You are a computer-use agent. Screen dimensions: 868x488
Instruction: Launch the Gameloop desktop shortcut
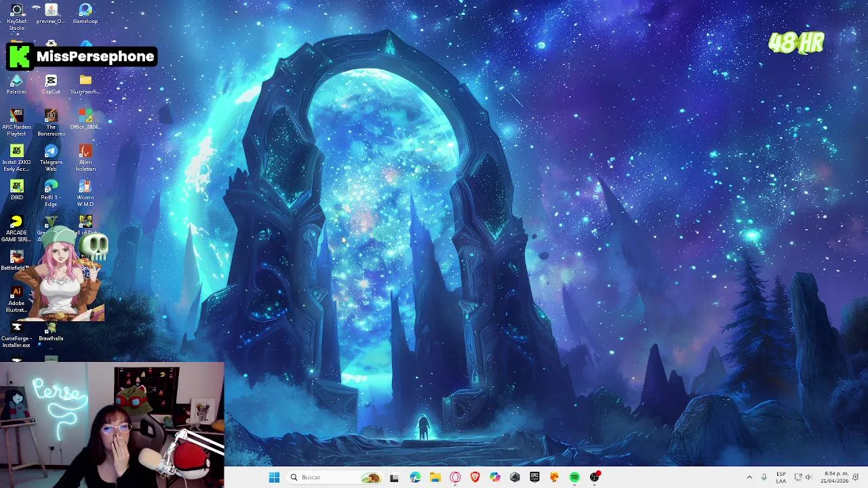[x=85, y=14]
